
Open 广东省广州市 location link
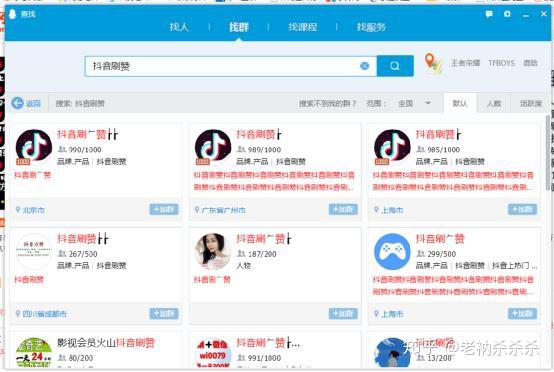click(x=224, y=210)
